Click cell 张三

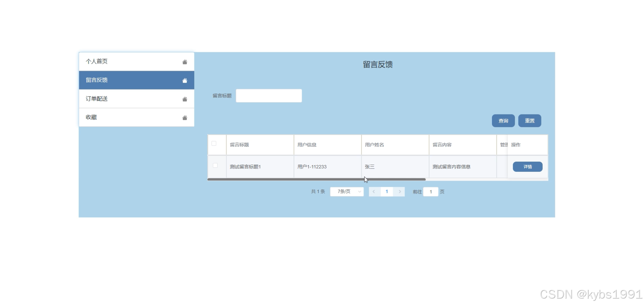click(x=395, y=167)
